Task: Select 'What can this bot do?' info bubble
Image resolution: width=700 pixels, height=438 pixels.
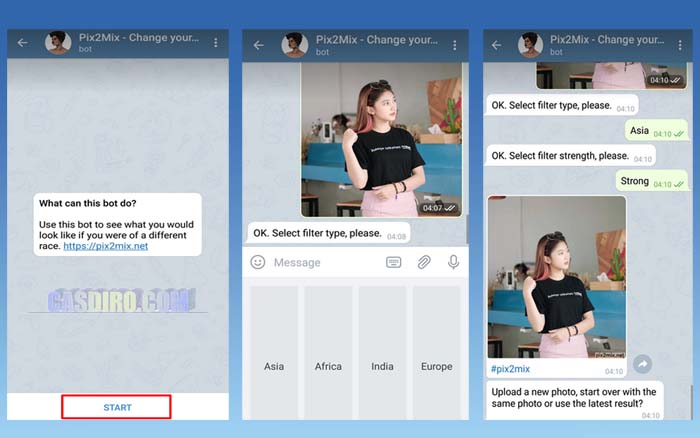Action: [x=117, y=225]
